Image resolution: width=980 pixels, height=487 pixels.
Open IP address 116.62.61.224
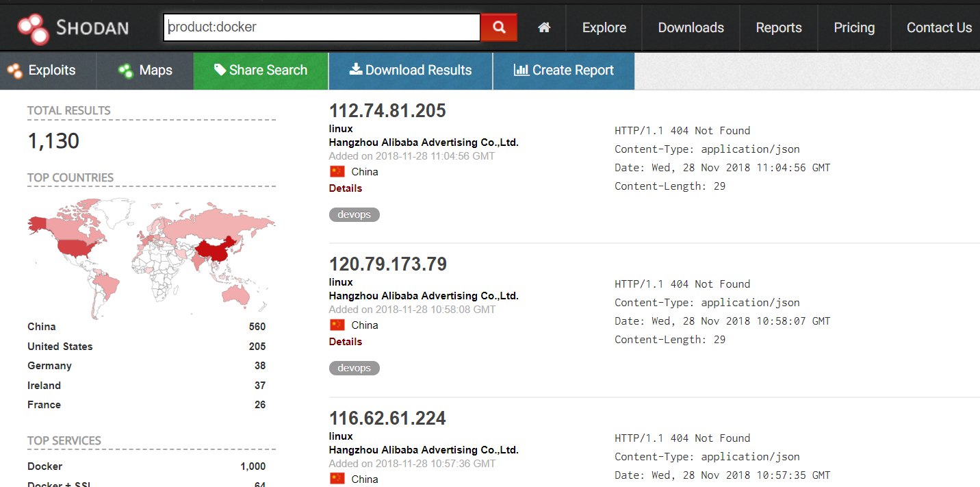click(387, 418)
